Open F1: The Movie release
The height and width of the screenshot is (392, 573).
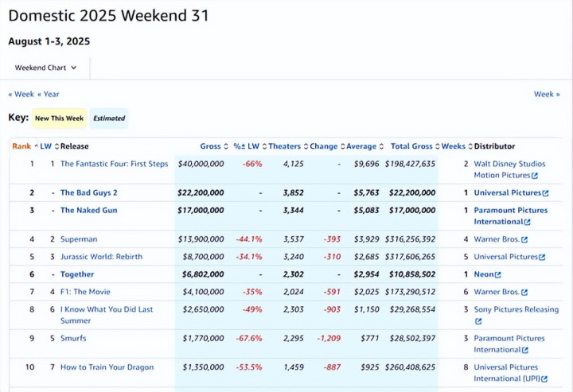(x=85, y=292)
